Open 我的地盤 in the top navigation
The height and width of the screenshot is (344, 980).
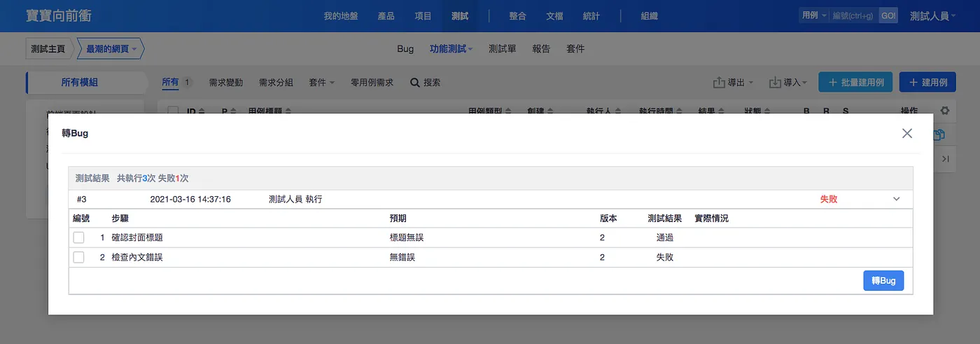tap(341, 15)
